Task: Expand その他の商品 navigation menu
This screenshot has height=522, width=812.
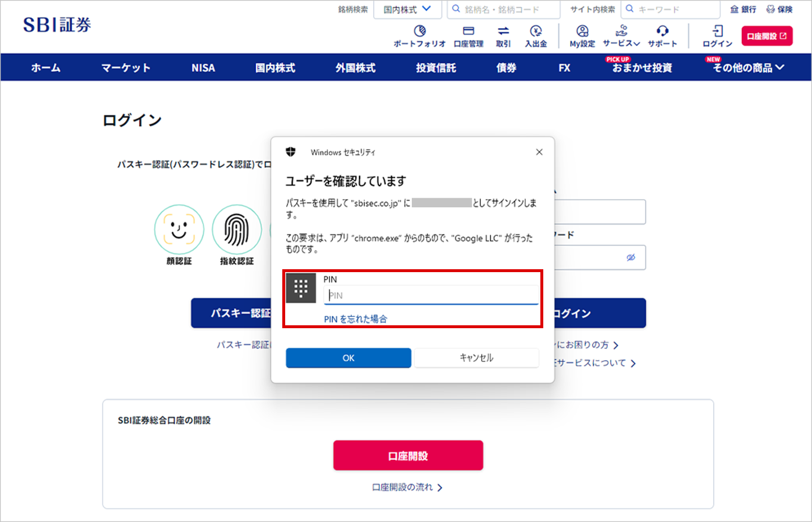Action: click(748, 68)
